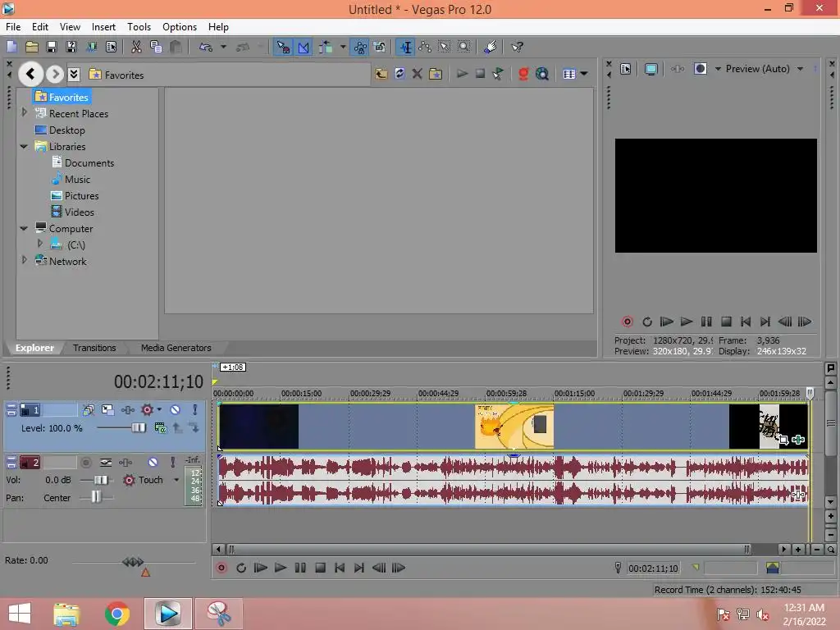
Task: Toggle Split Screen View in preview
Action: (x=701, y=69)
